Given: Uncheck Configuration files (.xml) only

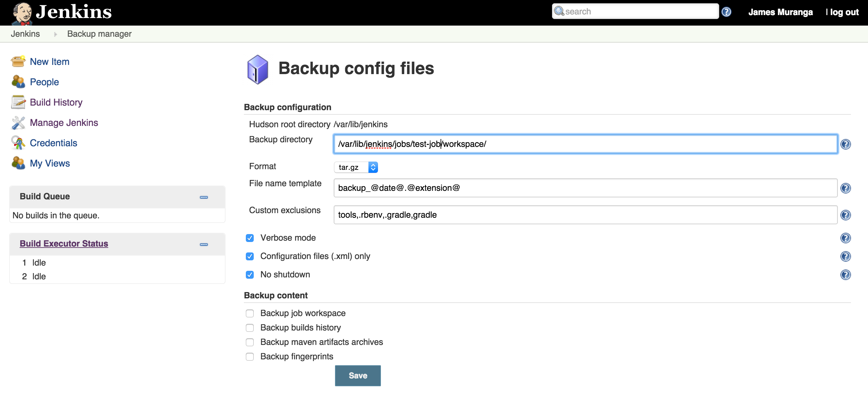Looking at the screenshot, I should [250, 256].
